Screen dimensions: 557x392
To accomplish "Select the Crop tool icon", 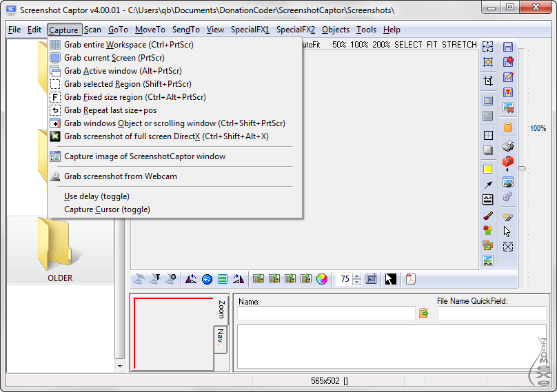I will click(488, 81).
